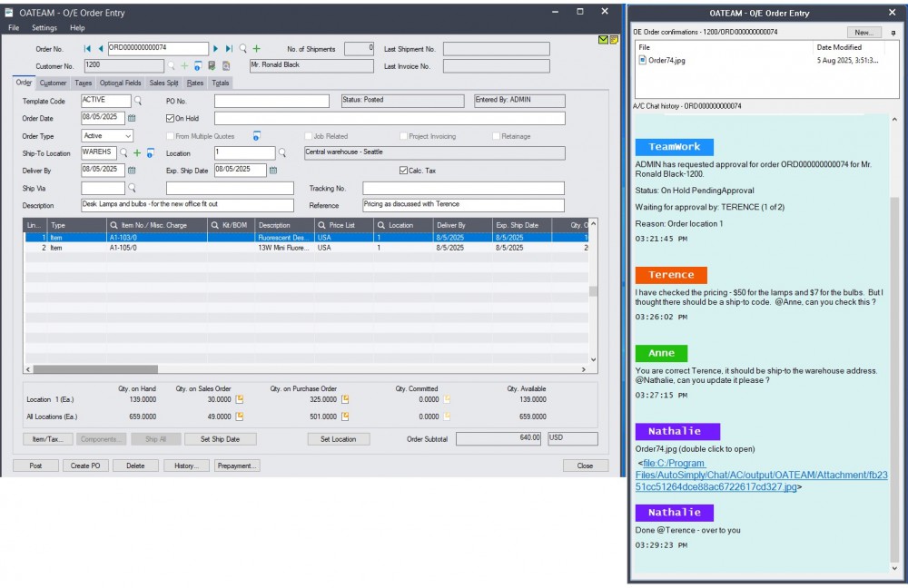Screen dimensions: 908x588
Task: Open the Settings menu
Action: tap(44, 28)
